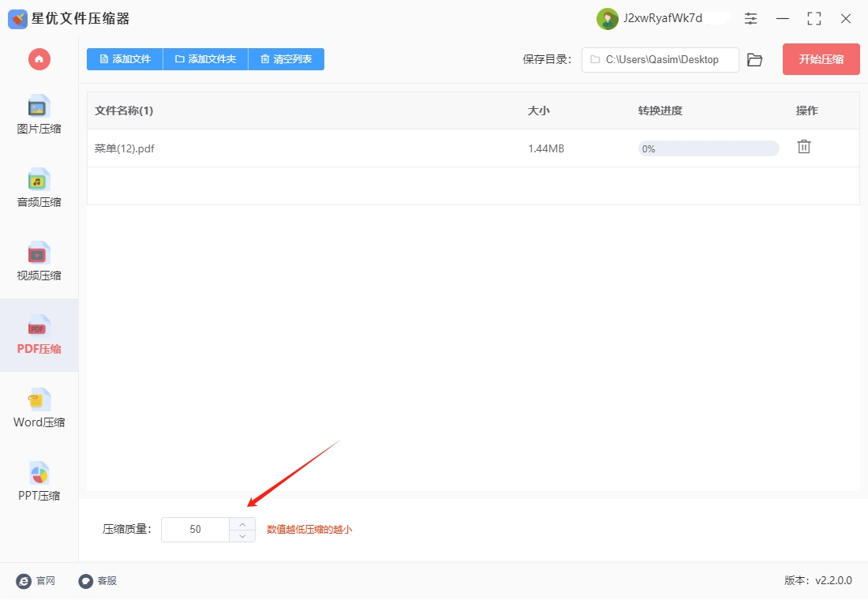Click the 保存目录 label
The height and width of the screenshot is (600, 868).
click(x=547, y=60)
